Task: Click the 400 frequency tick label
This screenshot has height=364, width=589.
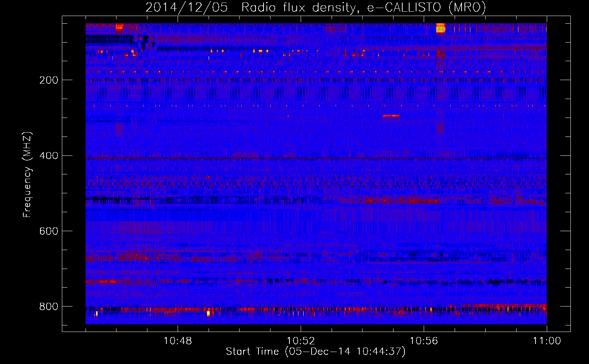Action: (x=49, y=156)
